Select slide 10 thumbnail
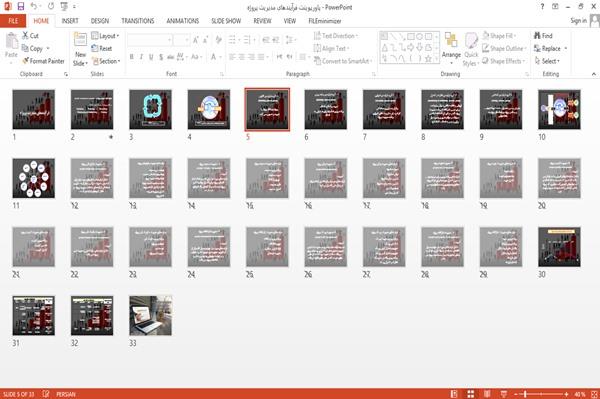This screenshot has width=600, height=399. 559,109
